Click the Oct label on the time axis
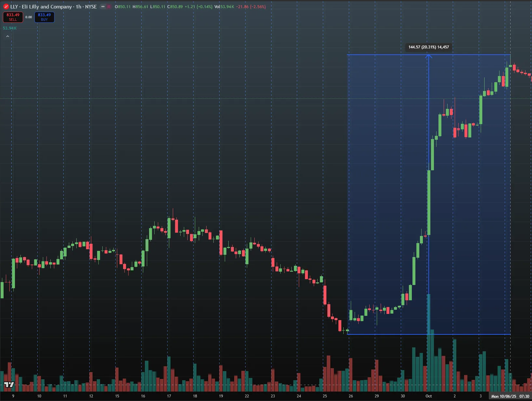 pos(429,396)
